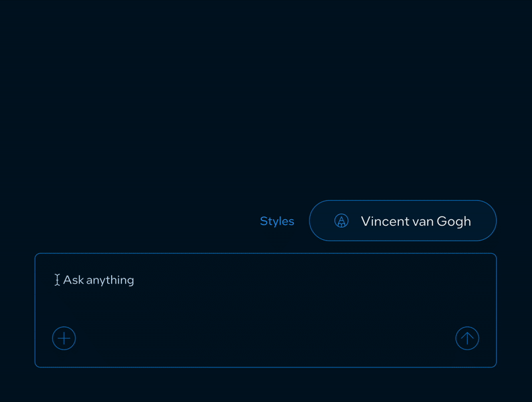The width and height of the screenshot is (532, 402).
Task: Place cursor on Ask anything placeholder text
Action: click(x=98, y=280)
